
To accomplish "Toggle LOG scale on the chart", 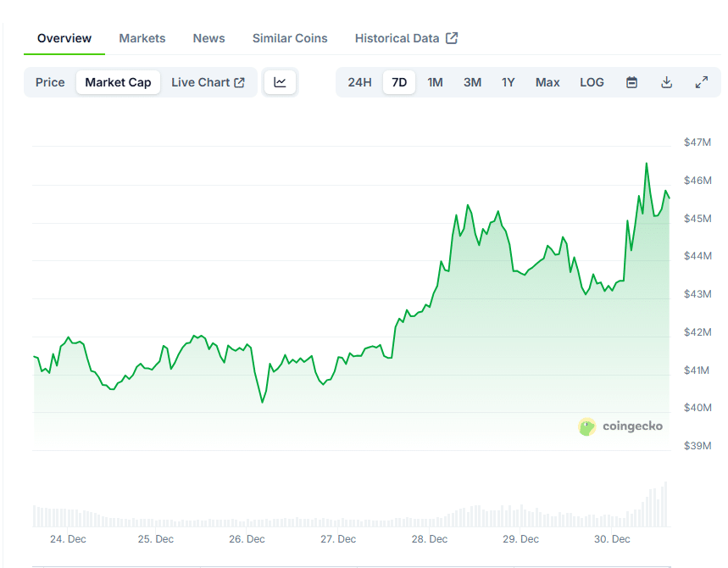I will tap(592, 82).
